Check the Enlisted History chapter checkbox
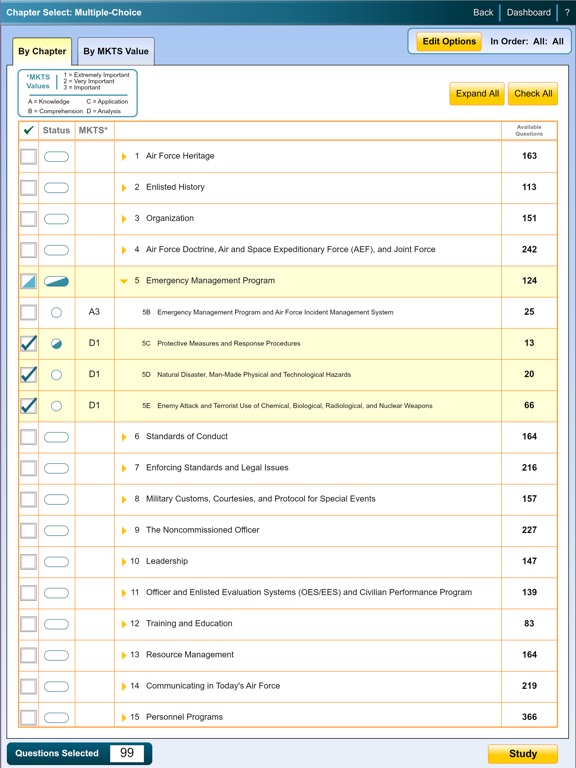Image resolution: width=576 pixels, height=768 pixels. tap(28, 188)
